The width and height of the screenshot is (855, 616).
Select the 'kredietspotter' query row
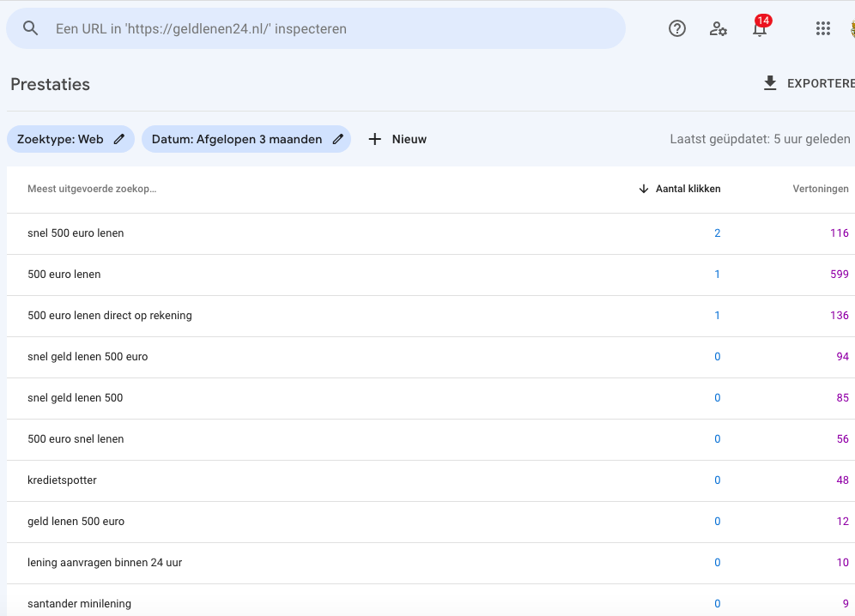(431, 480)
